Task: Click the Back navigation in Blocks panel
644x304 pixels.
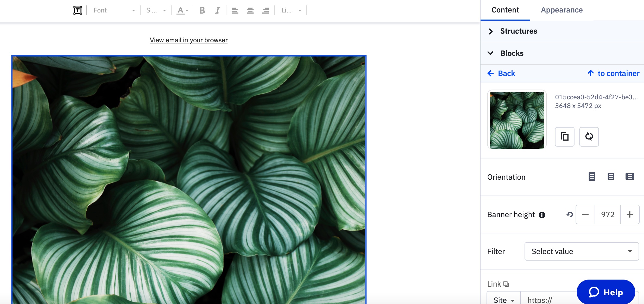Action: coord(501,73)
